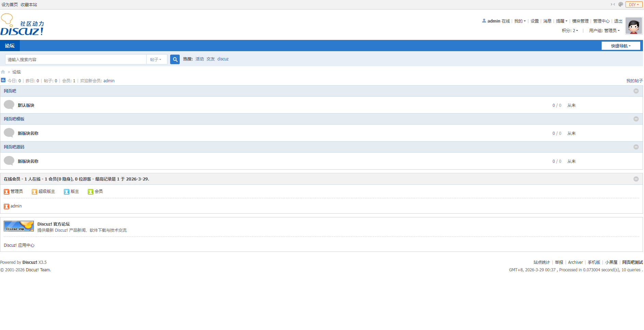Click the blue search magnifier button
Viewport: 644px width, 330px height.
(x=175, y=59)
